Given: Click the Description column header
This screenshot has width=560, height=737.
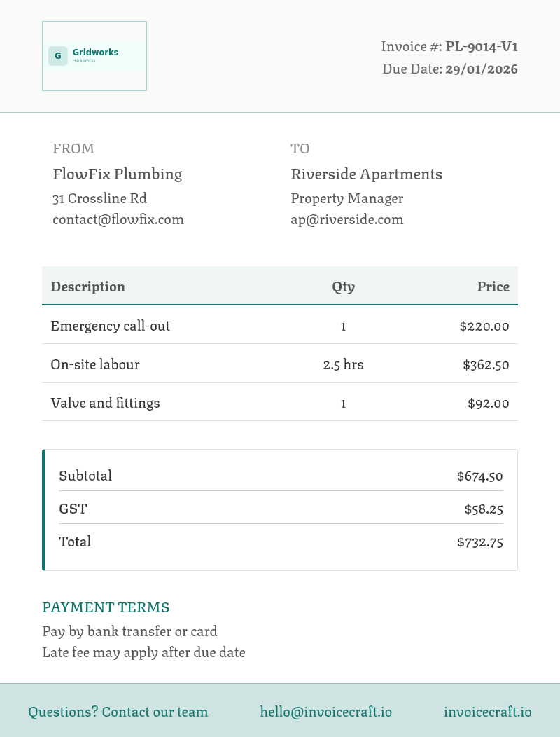Looking at the screenshot, I should (88, 287).
